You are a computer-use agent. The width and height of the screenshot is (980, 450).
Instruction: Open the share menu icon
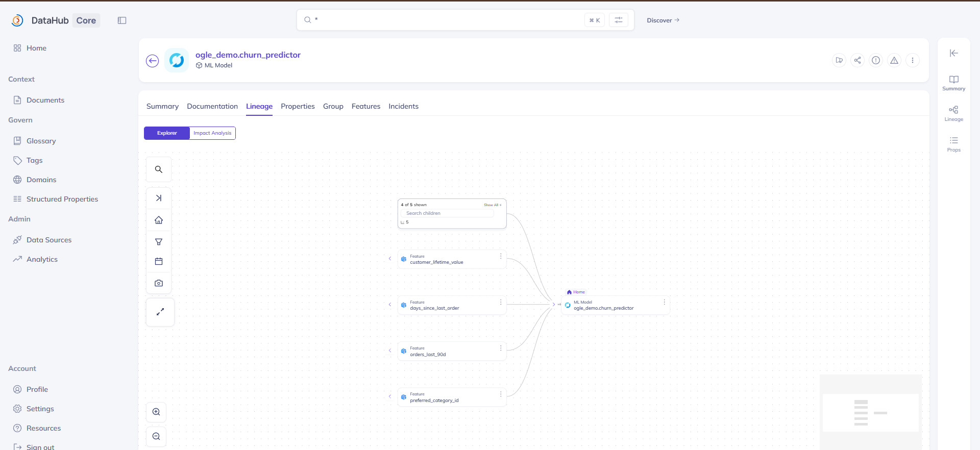click(857, 60)
